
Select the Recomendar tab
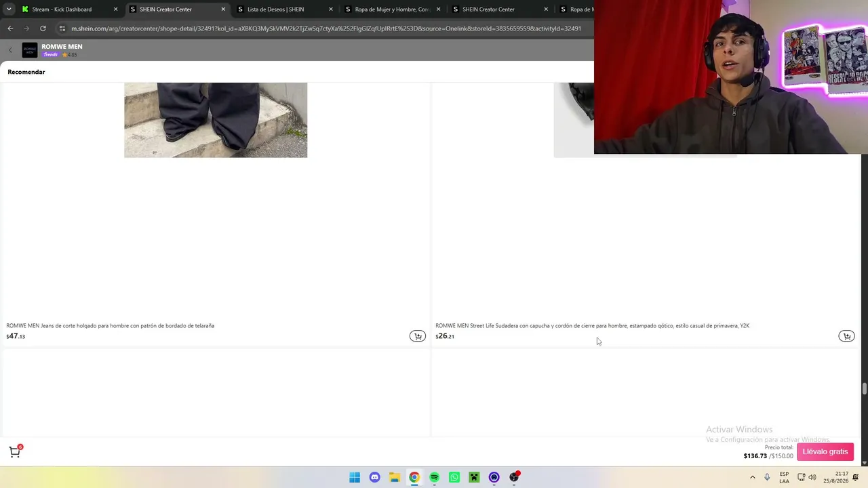[x=26, y=72]
